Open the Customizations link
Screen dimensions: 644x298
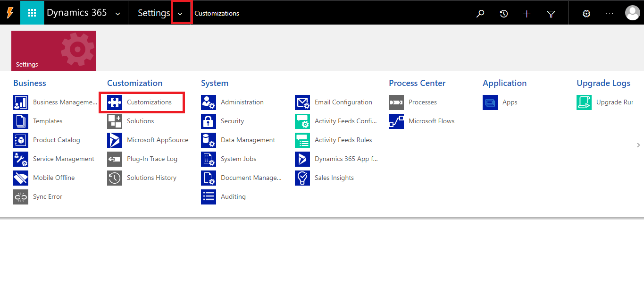point(149,102)
